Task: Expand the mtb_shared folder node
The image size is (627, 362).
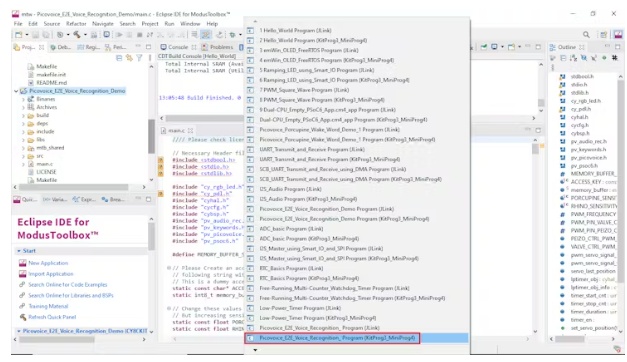Action: [x=23, y=148]
